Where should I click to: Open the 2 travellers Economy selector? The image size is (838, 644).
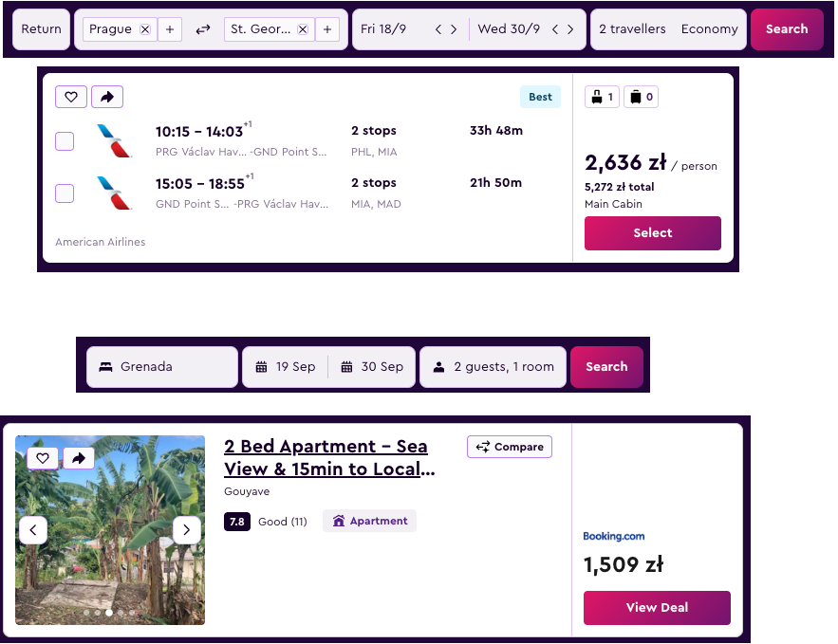point(668,29)
